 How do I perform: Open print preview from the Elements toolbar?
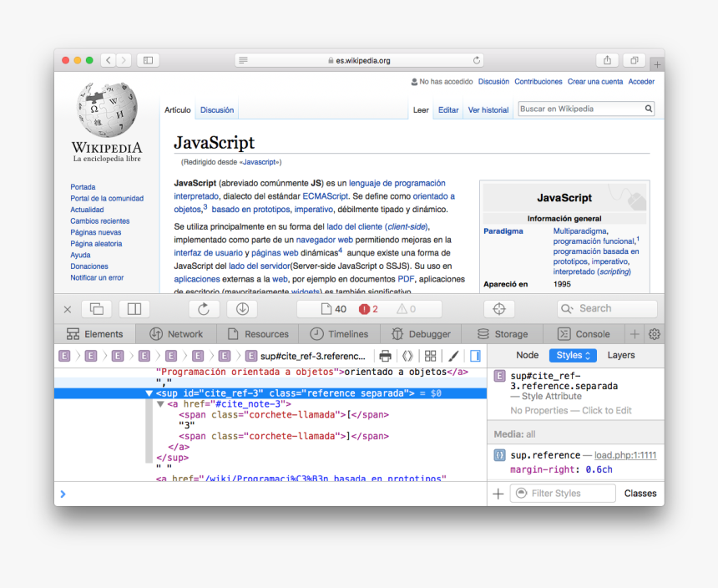385,355
